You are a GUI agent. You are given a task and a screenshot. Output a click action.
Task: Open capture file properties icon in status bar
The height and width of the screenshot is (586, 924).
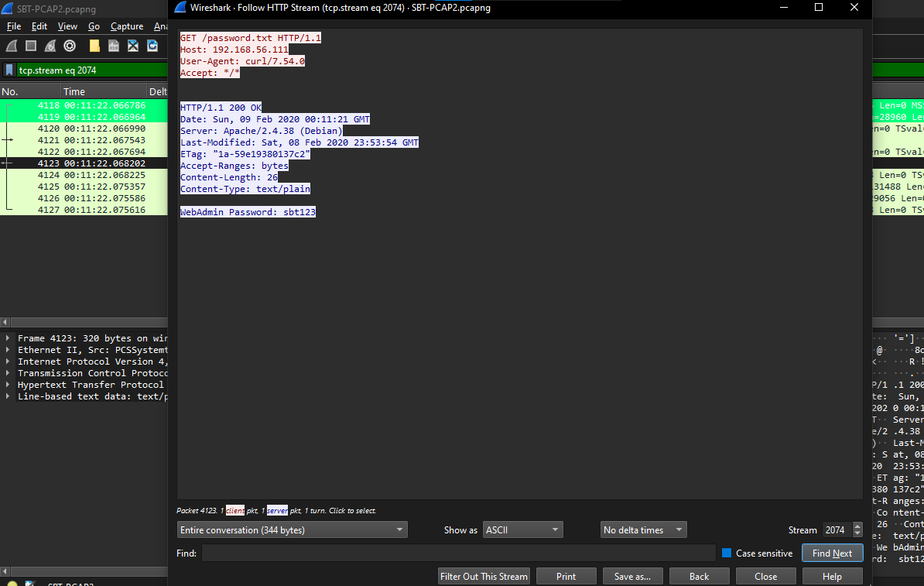pos(29,584)
